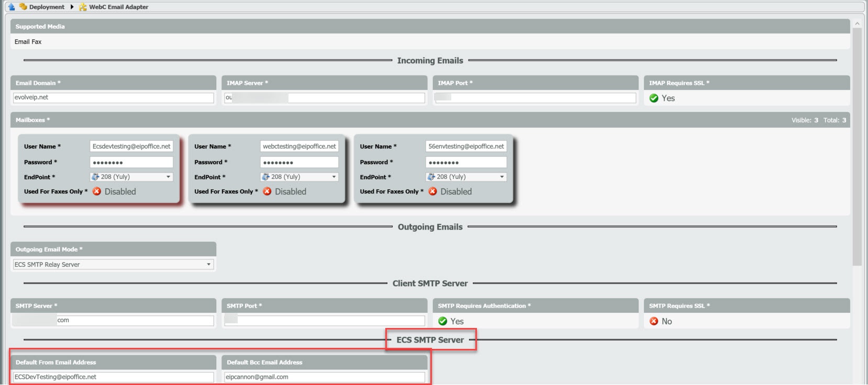Click the home icon in the breadcrumb
This screenshot has width=868, height=385.
[11, 7]
